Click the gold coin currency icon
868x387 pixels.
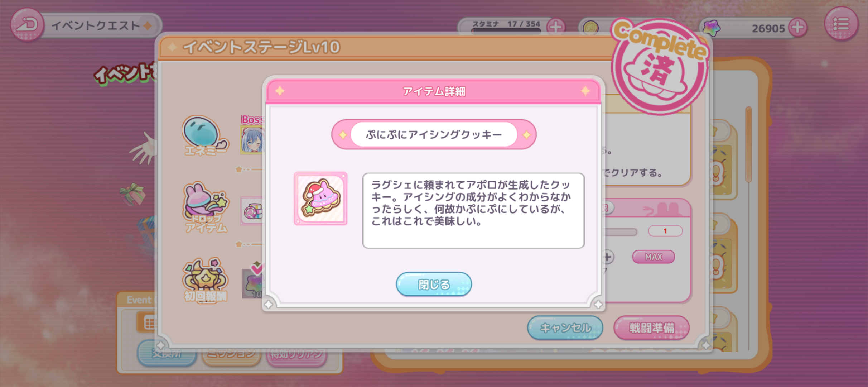click(x=590, y=28)
